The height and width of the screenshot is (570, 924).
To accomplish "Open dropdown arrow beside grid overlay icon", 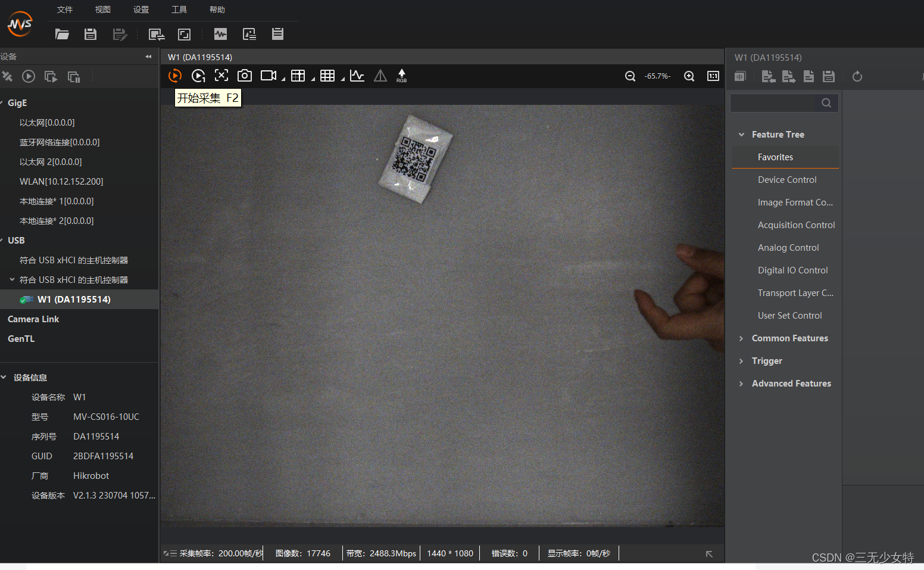I will 343,79.
